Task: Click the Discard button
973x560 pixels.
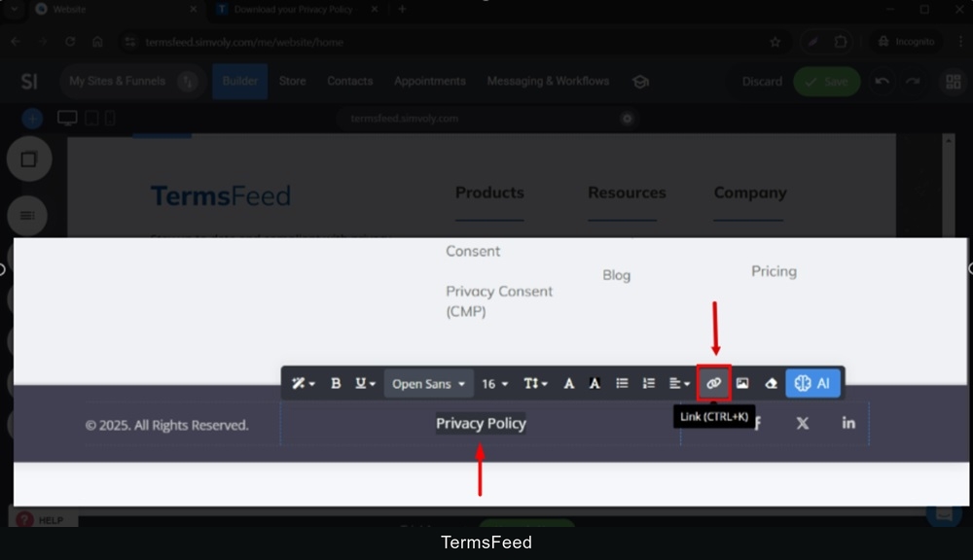Action: pos(762,82)
